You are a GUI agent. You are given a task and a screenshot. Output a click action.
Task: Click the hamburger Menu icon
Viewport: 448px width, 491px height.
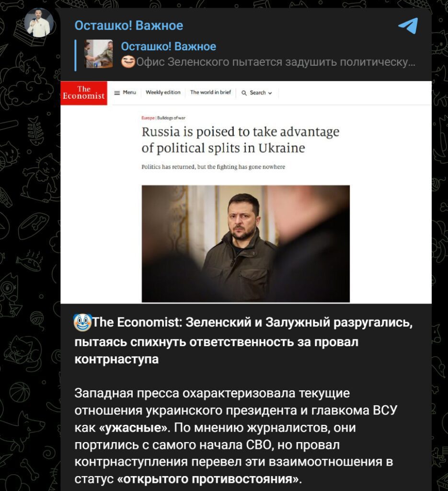117,93
